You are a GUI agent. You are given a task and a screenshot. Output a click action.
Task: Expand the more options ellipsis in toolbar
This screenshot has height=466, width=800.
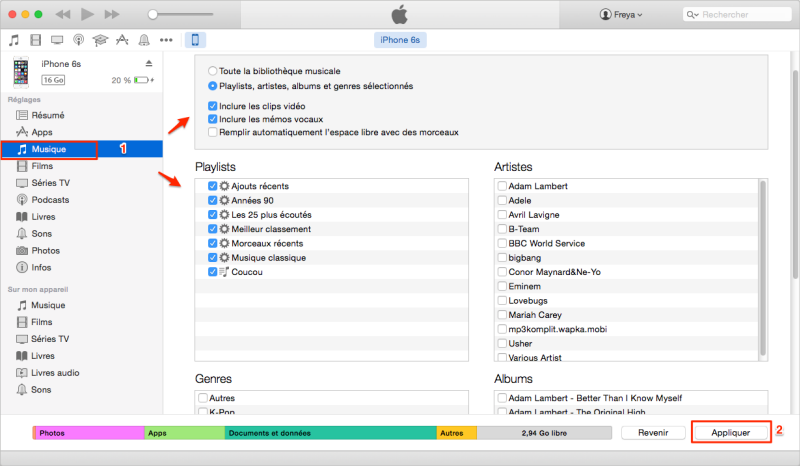click(166, 40)
